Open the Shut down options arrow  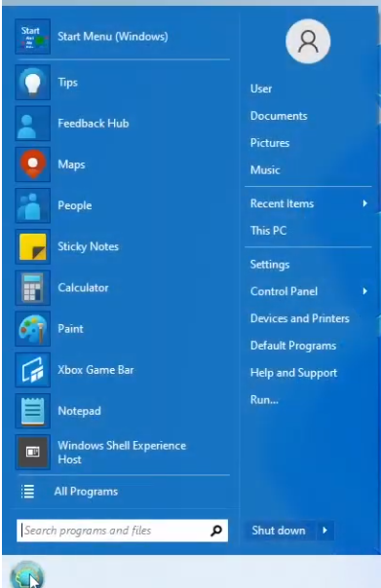click(325, 531)
